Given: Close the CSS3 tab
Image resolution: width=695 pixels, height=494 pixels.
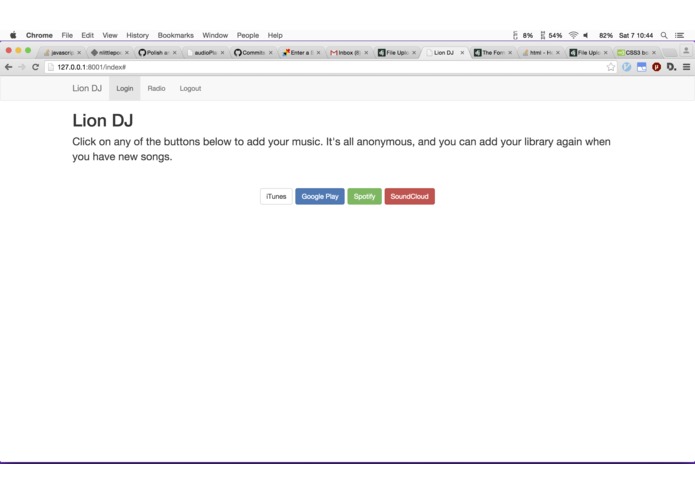Looking at the screenshot, I should (653, 52).
